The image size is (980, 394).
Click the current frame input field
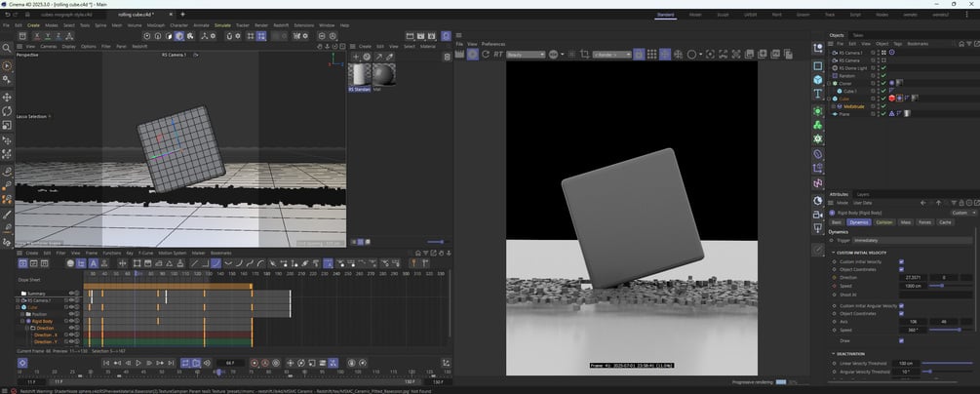pyautogui.click(x=230, y=363)
